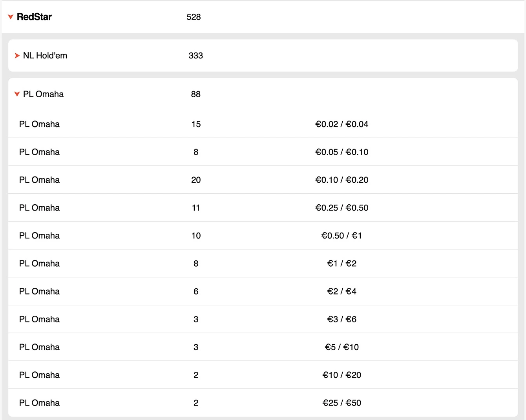526x420 pixels.
Task: Select the €0.25 / €0.50 stakes entry
Action: coord(342,208)
